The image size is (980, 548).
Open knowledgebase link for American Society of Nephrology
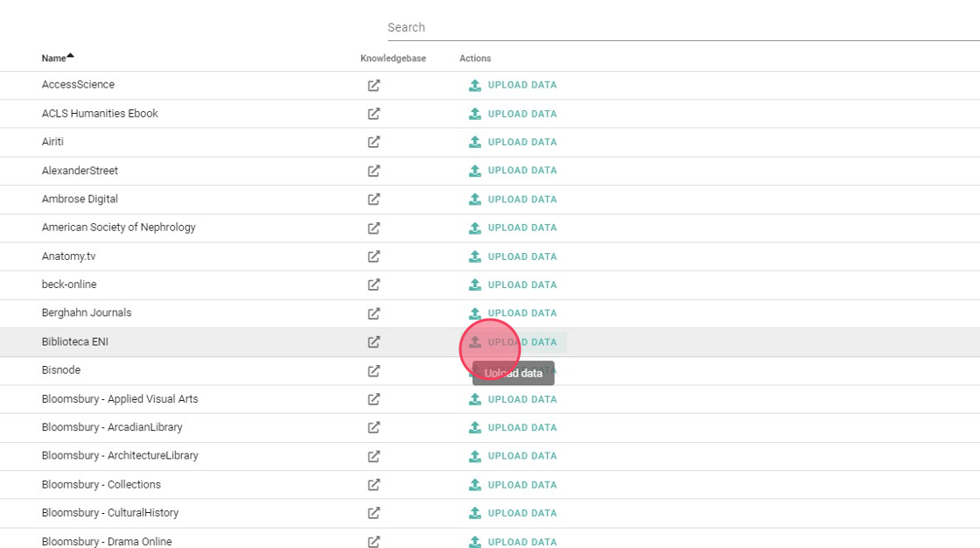point(374,228)
